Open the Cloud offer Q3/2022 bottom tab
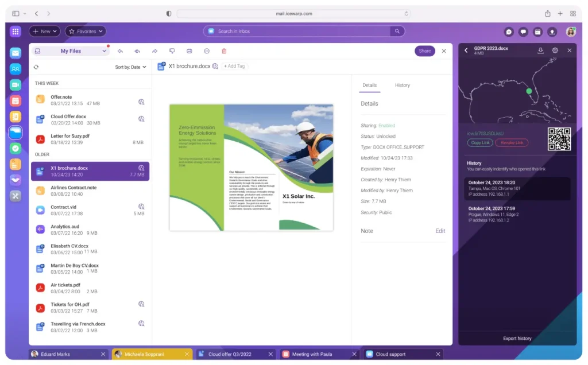Screen dimensions: 588x365 pyautogui.click(x=235, y=354)
